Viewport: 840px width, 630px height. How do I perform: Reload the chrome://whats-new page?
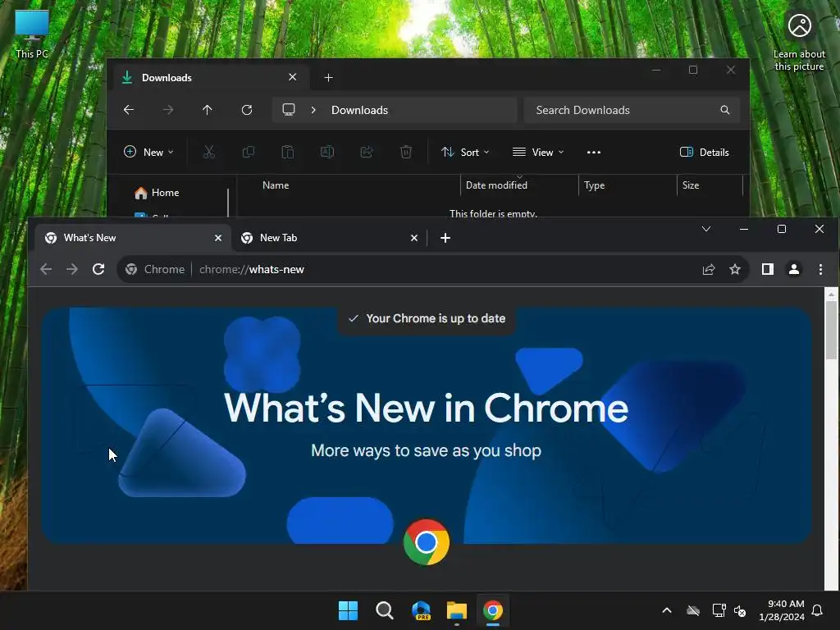pyautogui.click(x=98, y=269)
